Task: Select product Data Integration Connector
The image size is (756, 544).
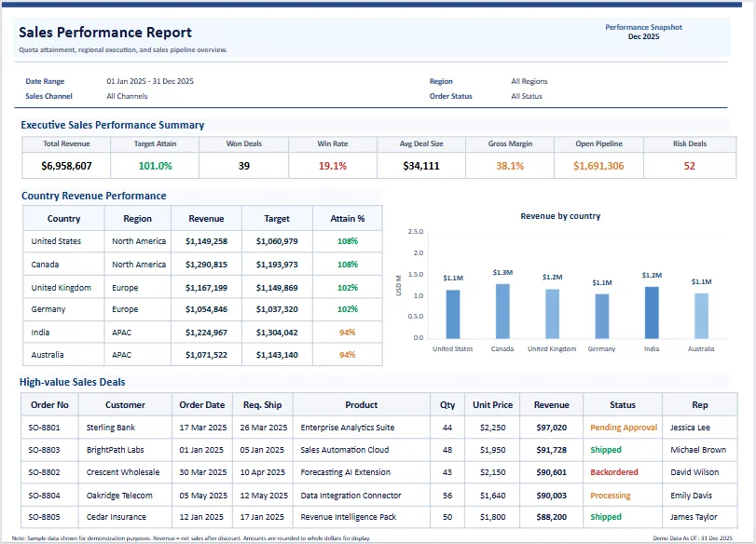Action: (351, 496)
